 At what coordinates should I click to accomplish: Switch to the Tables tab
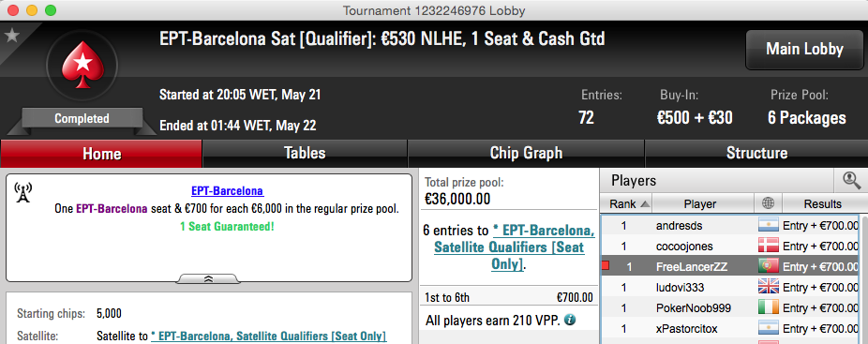click(305, 153)
